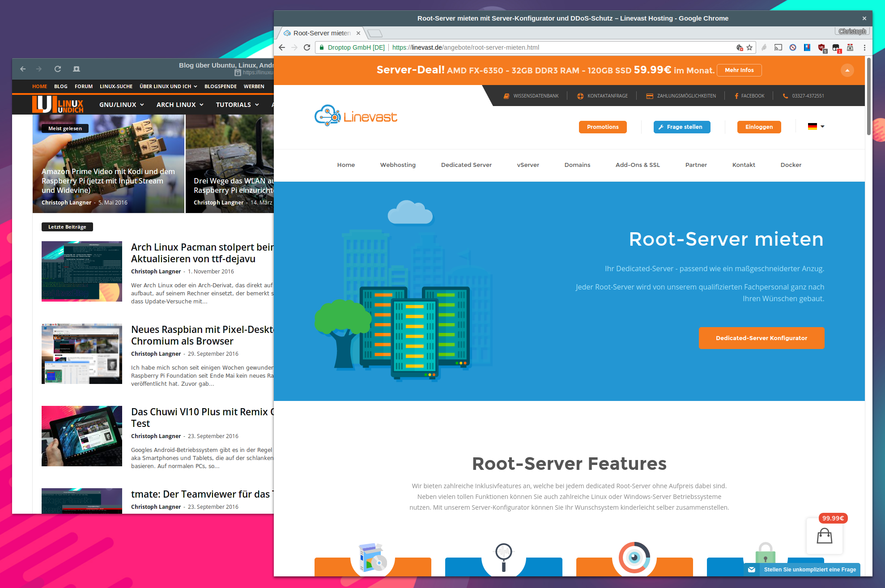Click the Chrome Cast extension icon
This screenshot has height=588, width=885.
click(778, 47)
